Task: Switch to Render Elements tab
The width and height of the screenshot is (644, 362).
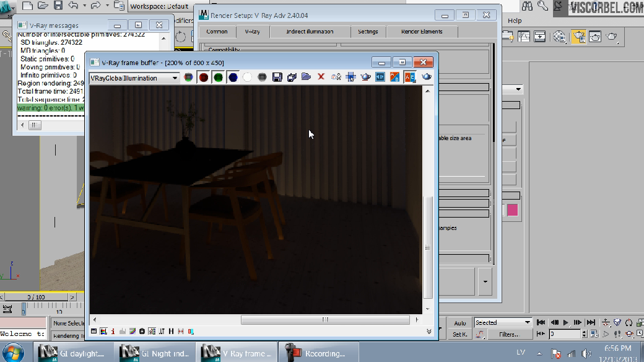Action: tap(422, 32)
